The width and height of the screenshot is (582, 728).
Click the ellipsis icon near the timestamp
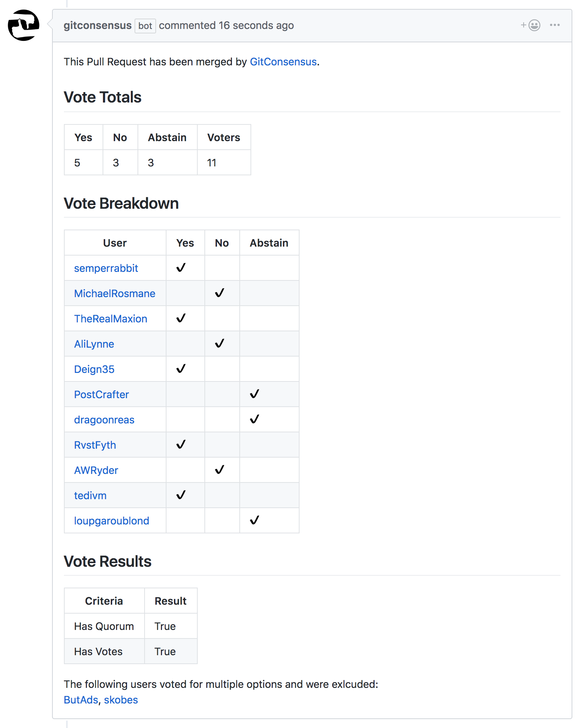click(554, 25)
